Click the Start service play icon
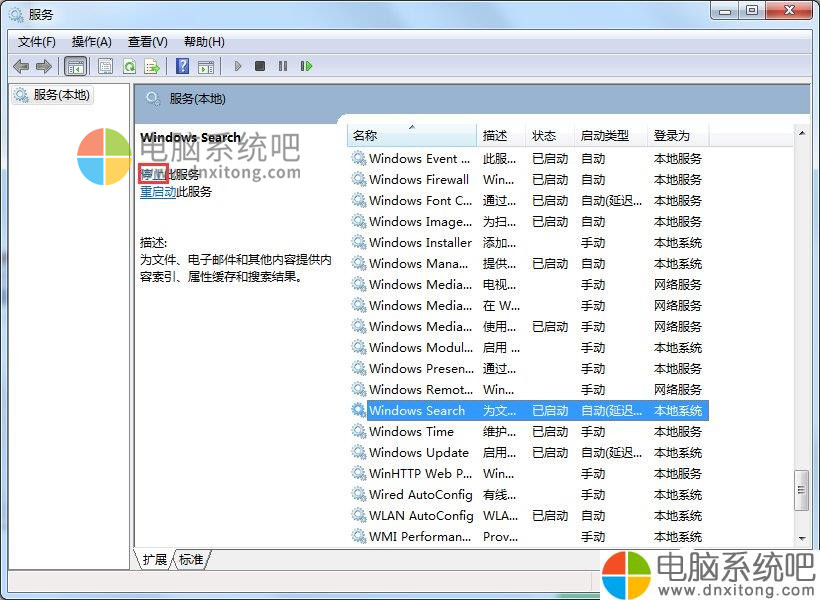Screen dimensions: 820x600 click(237, 66)
